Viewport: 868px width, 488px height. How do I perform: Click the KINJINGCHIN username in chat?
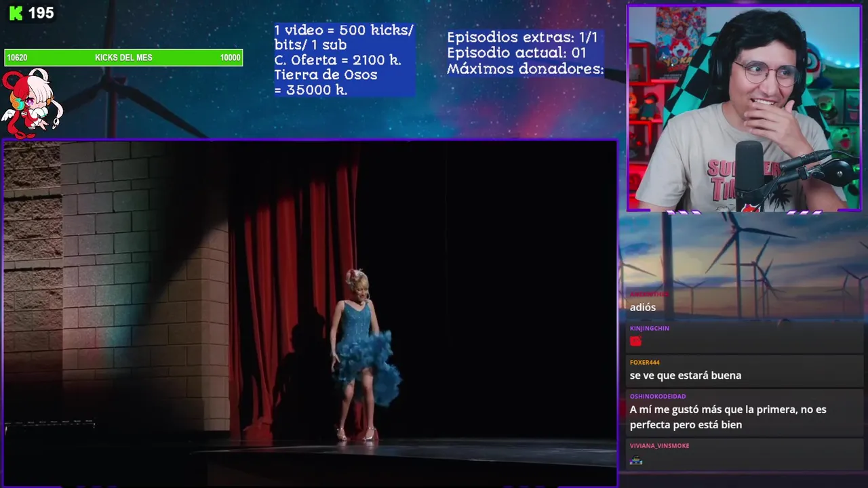[650, 328]
